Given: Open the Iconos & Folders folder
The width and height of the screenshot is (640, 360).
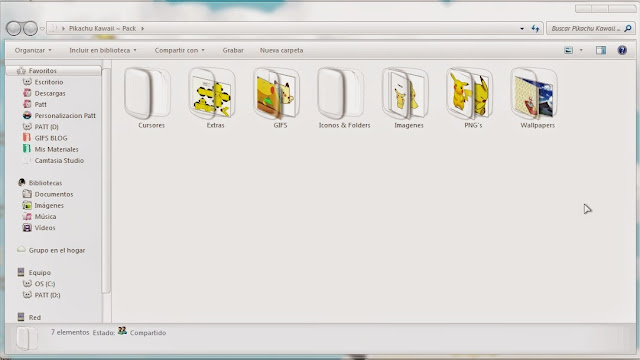Looking at the screenshot, I should click(x=344, y=98).
